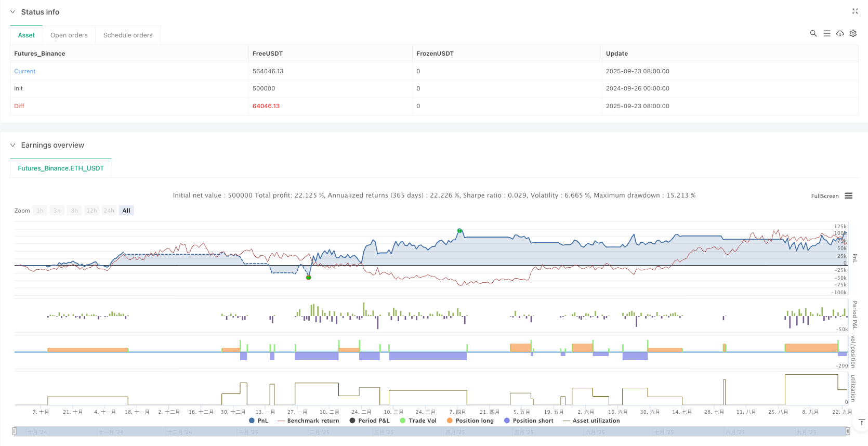Toggle the PnL series in legend

tap(259, 421)
